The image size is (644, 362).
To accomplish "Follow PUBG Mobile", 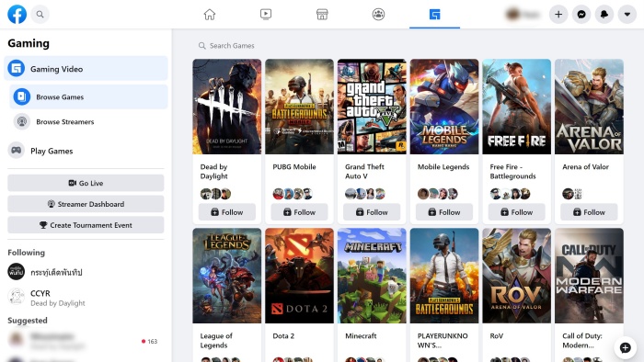I will coord(299,212).
